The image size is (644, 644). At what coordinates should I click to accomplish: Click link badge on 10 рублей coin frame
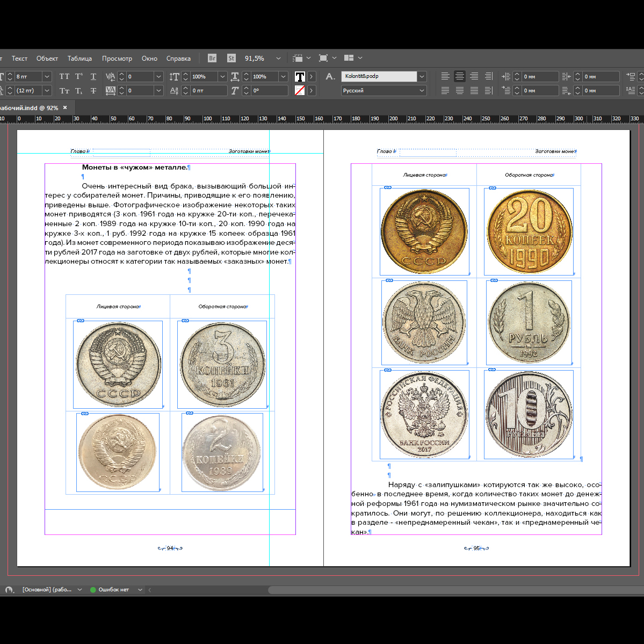pyautogui.click(x=491, y=370)
